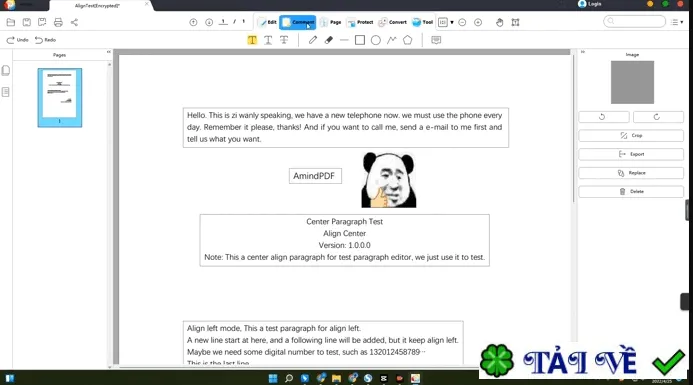Screen dimensions: 693x385
Task: Open the Edit tab
Action: coord(267,22)
